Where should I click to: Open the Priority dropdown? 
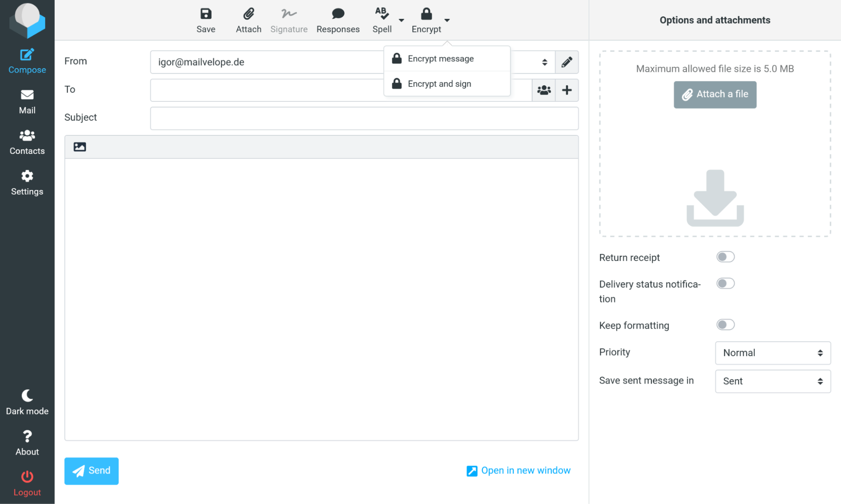(x=772, y=353)
